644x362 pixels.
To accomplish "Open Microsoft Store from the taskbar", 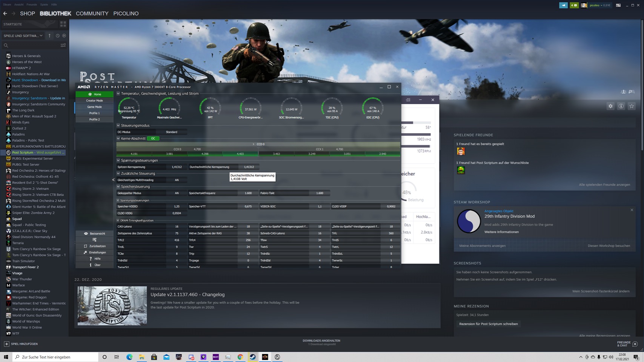I will [154, 357].
